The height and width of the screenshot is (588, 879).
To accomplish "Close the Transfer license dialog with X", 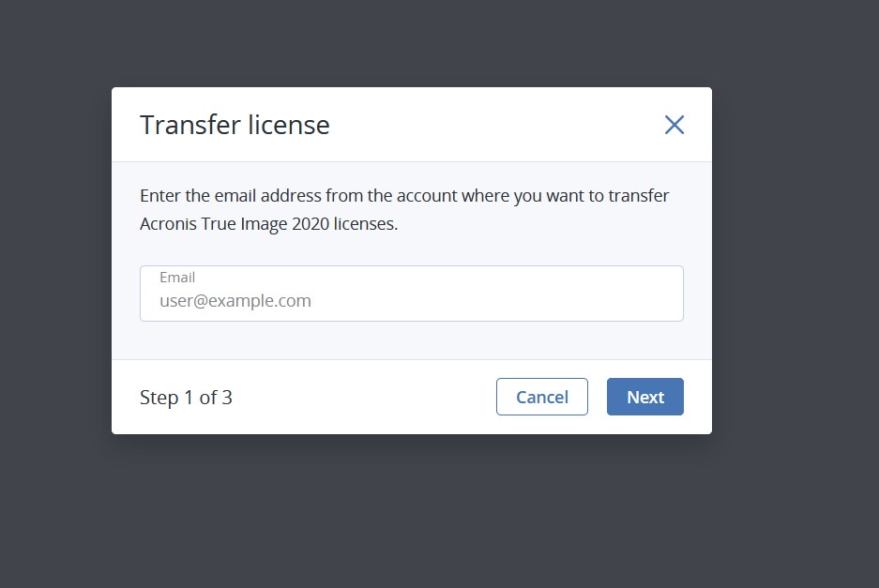I will pos(674,125).
